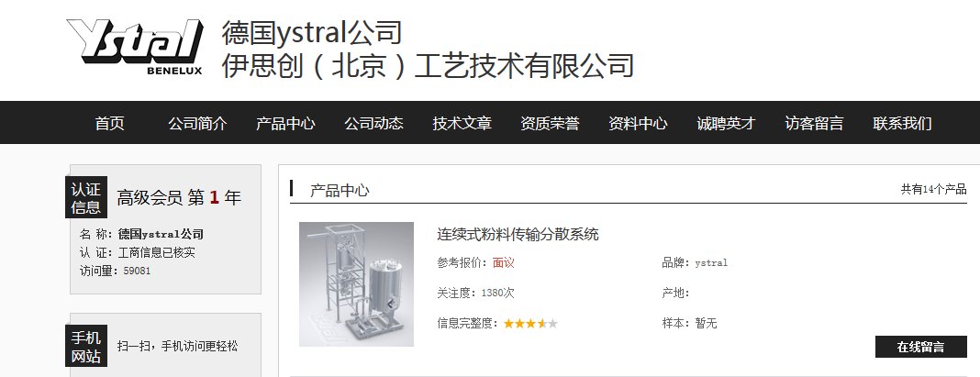Open the 访客留言 page
This screenshot has height=377, width=980.
pyautogui.click(x=815, y=123)
